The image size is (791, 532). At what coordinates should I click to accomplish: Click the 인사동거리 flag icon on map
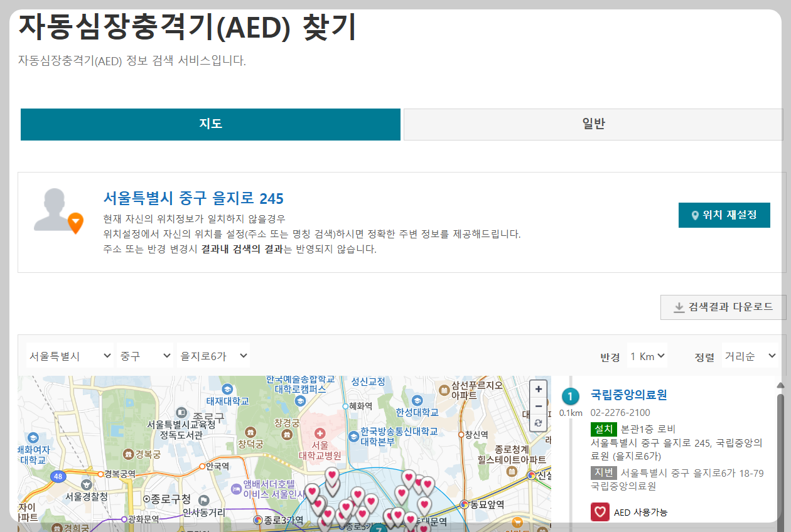tap(203, 501)
